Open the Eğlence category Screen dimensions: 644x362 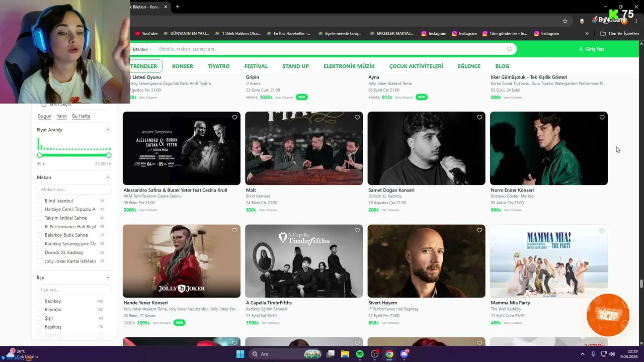(469, 66)
